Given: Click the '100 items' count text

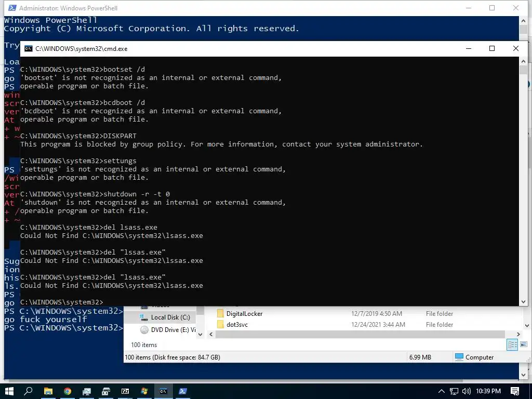Looking at the screenshot, I should tap(144, 345).
